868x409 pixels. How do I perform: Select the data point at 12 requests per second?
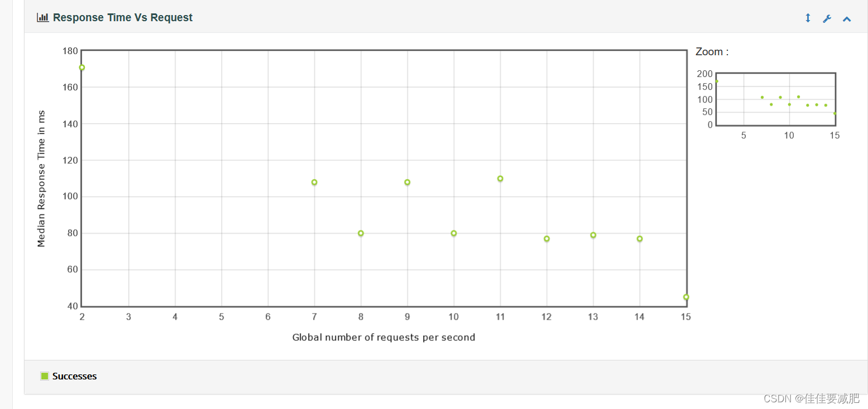coord(546,239)
